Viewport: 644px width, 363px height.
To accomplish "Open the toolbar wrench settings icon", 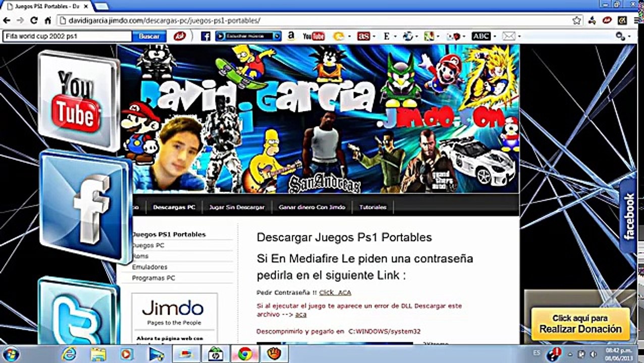I will [621, 36].
